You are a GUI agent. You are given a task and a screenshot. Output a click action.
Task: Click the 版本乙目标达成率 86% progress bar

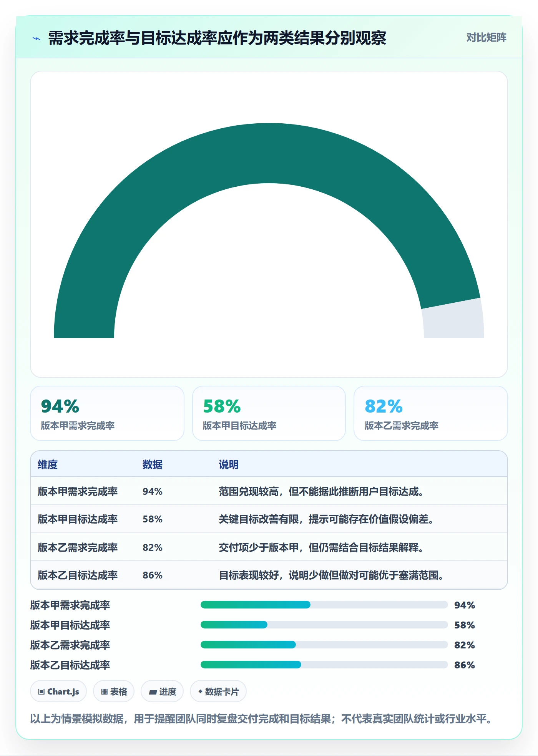tap(324, 665)
